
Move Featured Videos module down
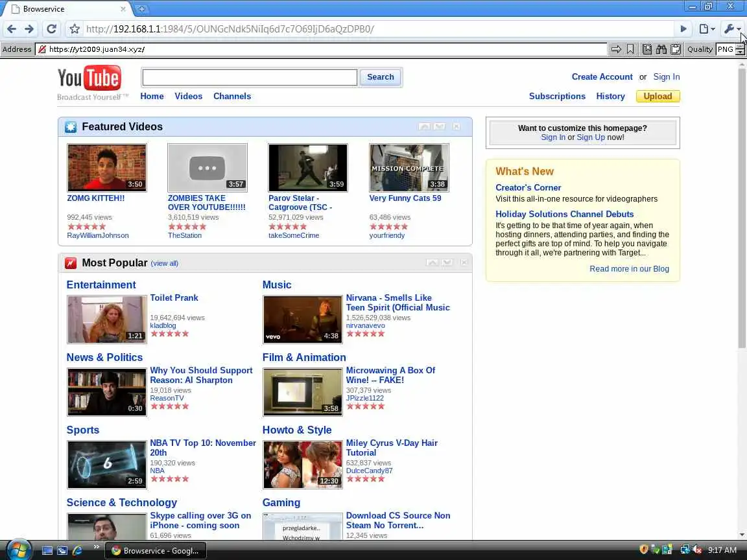(x=439, y=126)
